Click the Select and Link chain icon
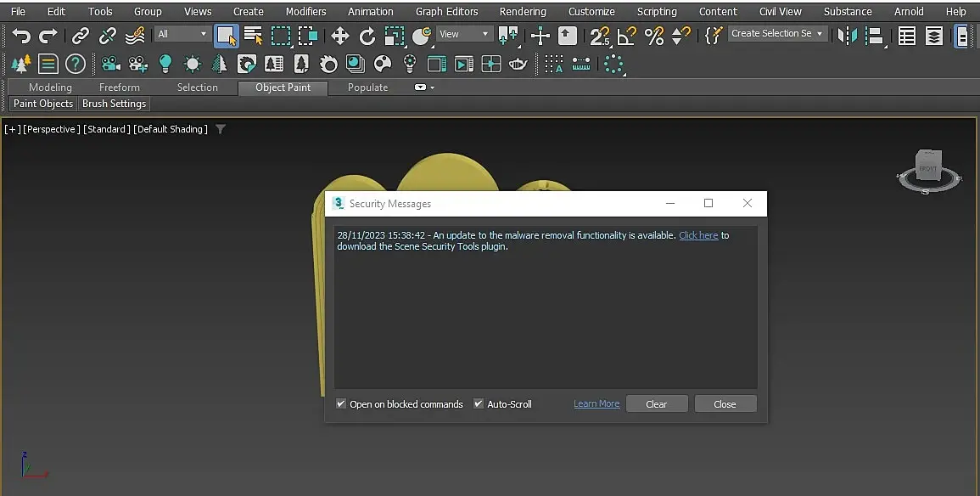Screen dimensions: 980x496 (x=81, y=36)
